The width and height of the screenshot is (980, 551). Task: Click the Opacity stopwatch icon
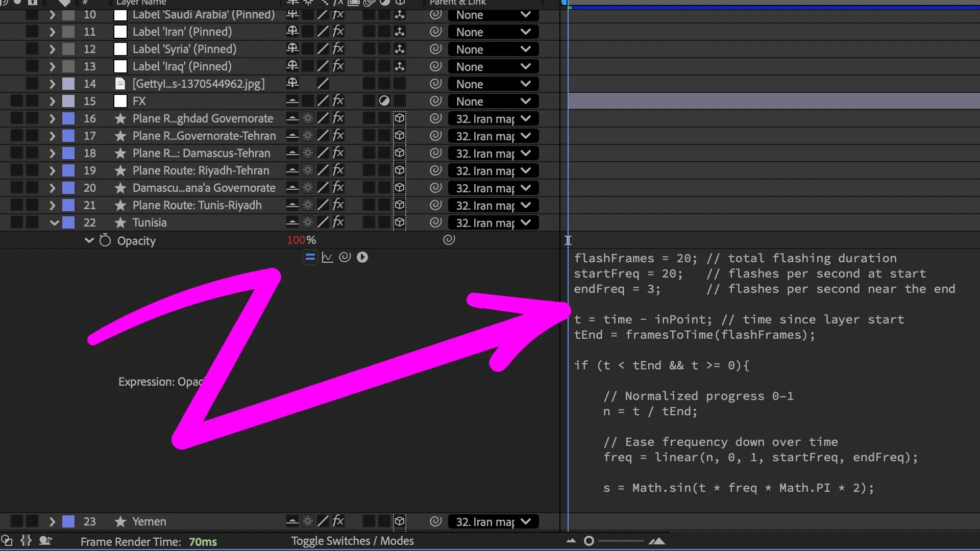coord(105,240)
